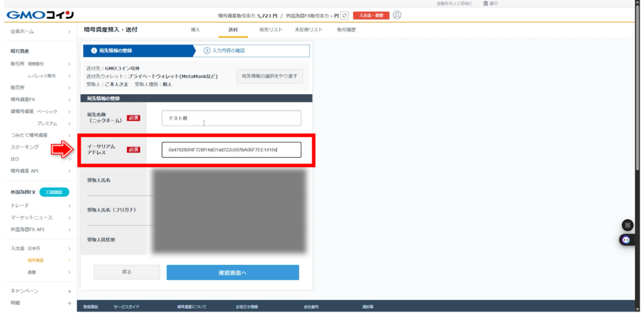Viewport: 644px width, 316px height.
Task: Open the chat bot icon on right edge
Action: 626,239
